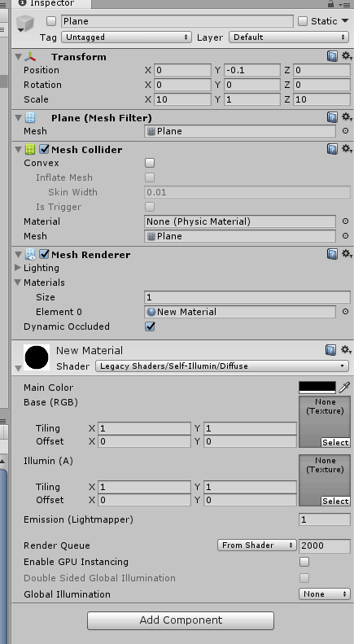Open the Layer dropdown set to Default
The width and height of the screenshot is (354, 644).
(289, 37)
